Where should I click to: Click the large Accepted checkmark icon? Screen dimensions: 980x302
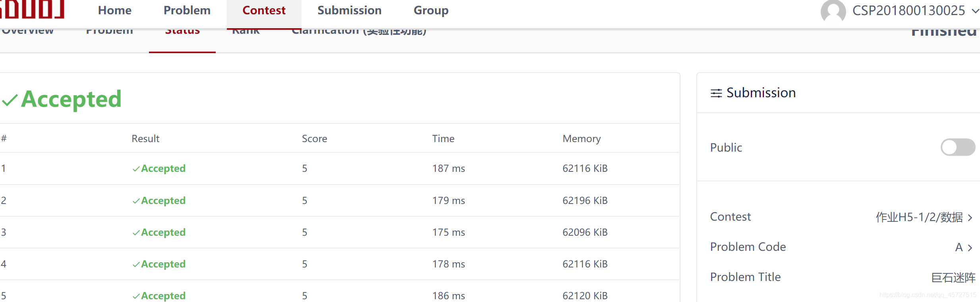(10, 100)
